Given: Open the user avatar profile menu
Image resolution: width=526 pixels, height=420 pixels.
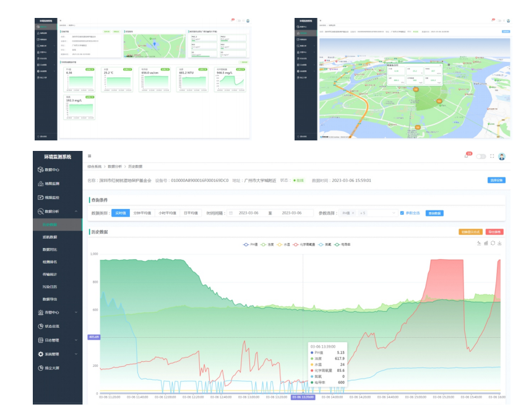Looking at the screenshot, I should (502, 156).
